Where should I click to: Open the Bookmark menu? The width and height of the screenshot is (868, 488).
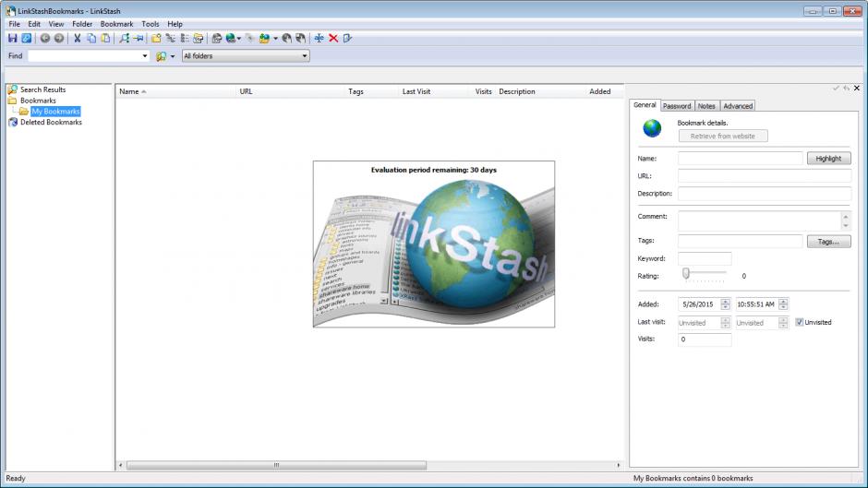pyautogui.click(x=116, y=24)
